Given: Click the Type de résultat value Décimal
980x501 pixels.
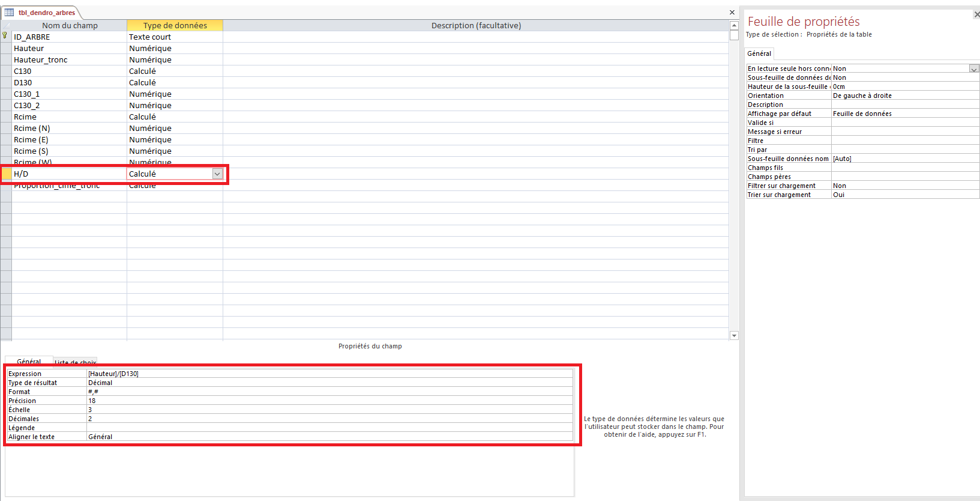Looking at the screenshot, I should pos(329,383).
